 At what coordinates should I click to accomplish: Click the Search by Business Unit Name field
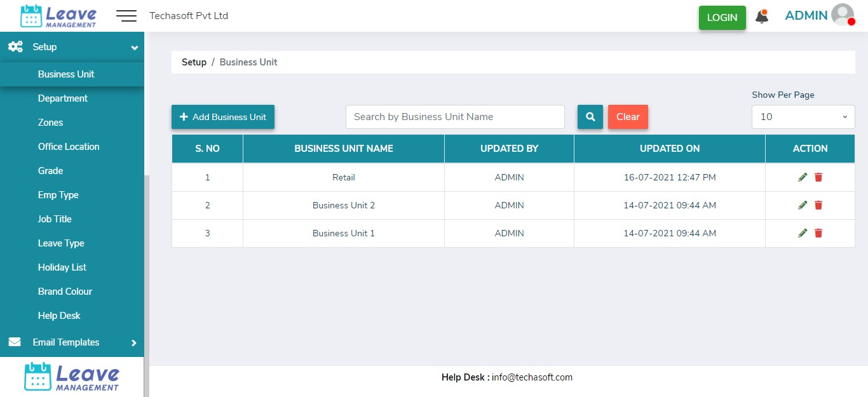click(x=455, y=117)
